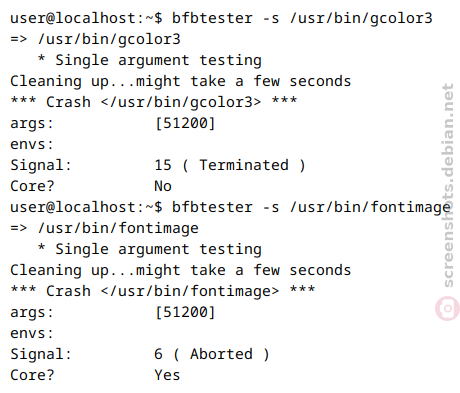Click the screenshots.debian.net watermark text
Viewport: 460px width, 393px height.
tap(448, 185)
